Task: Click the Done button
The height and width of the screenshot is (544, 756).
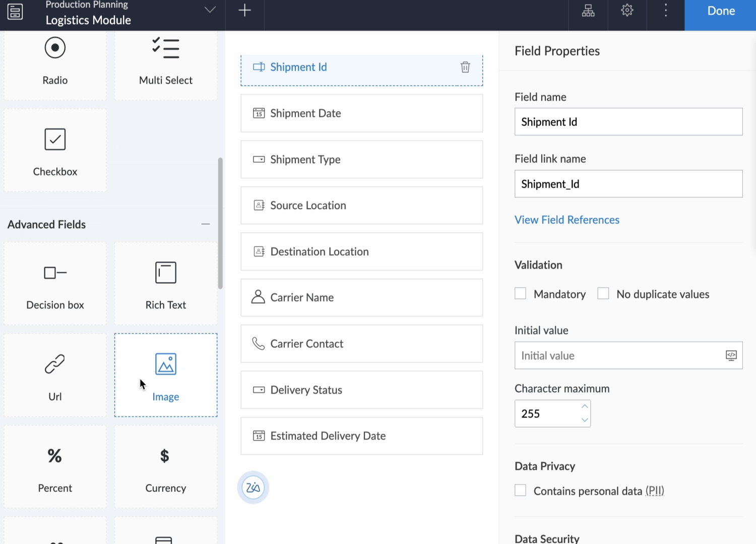Action: tap(720, 12)
